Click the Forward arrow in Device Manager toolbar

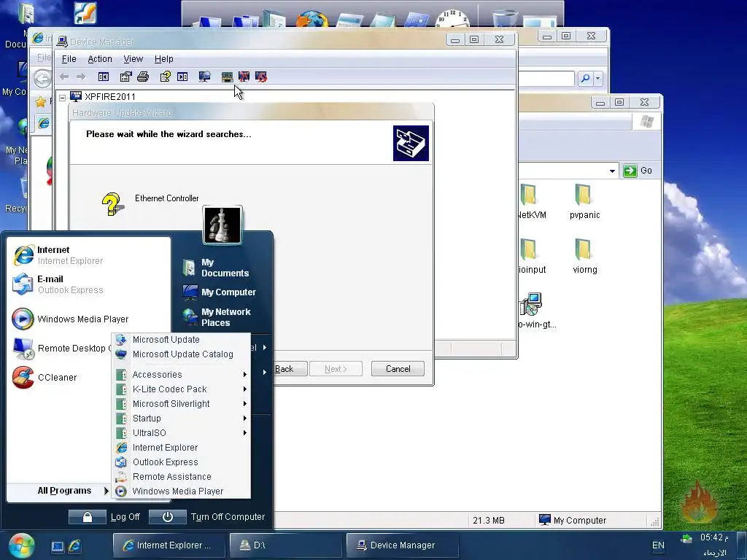pyautogui.click(x=81, y=77)
